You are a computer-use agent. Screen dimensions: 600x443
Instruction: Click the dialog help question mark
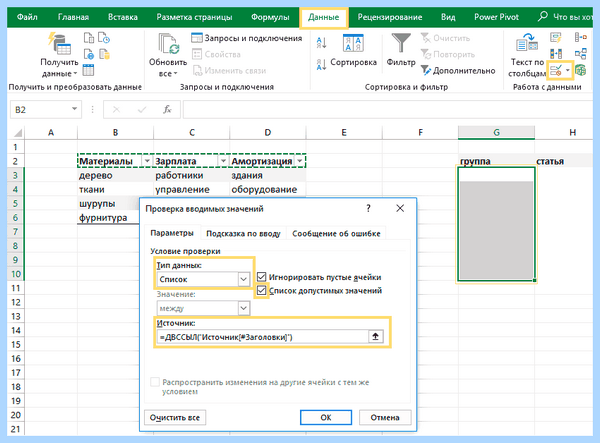368,208
